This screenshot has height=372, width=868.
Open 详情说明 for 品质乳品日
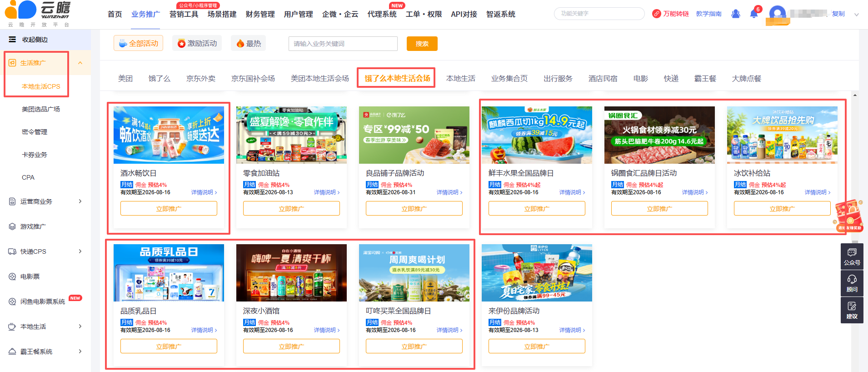[204, 330]
